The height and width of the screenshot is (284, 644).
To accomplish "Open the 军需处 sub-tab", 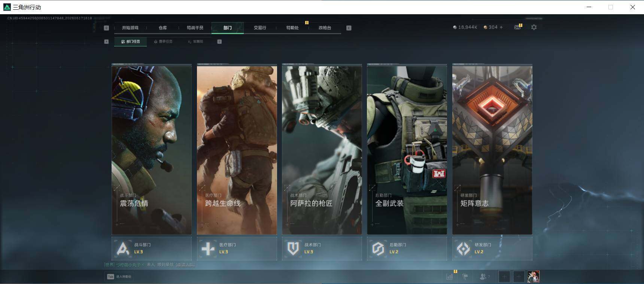I will pyautogui.click(x=195, y=42).
